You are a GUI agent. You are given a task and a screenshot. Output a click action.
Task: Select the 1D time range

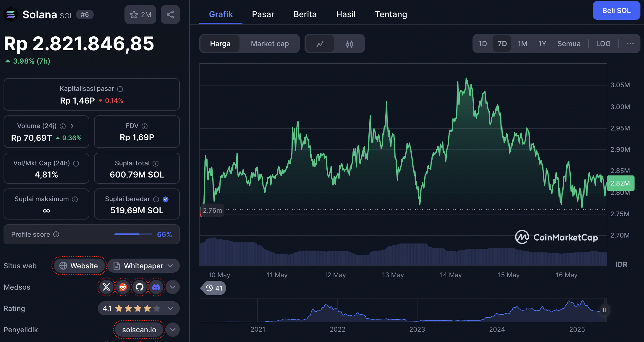[x=483, y=44]
